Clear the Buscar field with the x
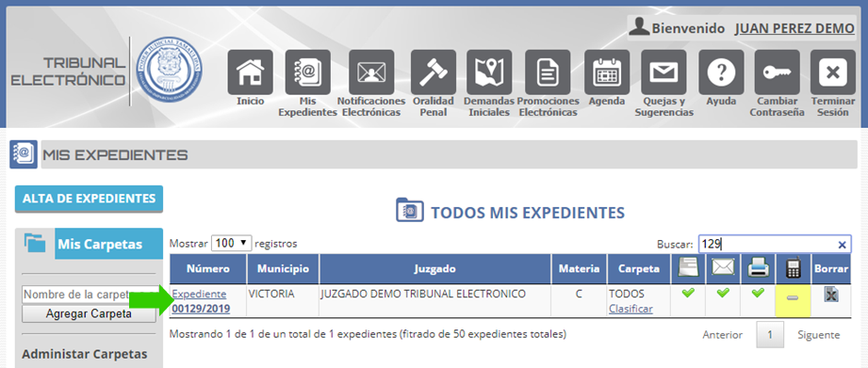 pos(842,245)
